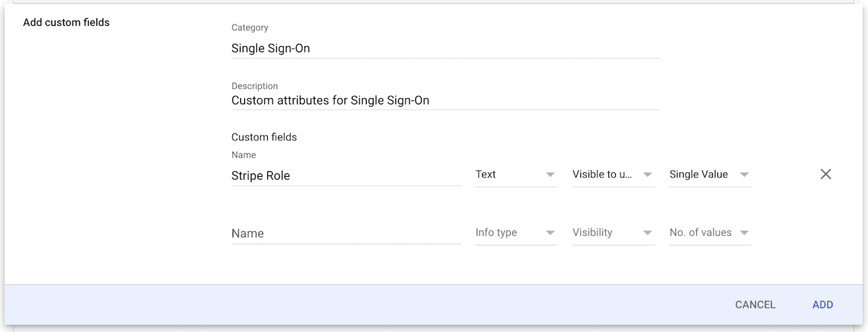Click the arrow icon beside Text type

coord(551,175)
